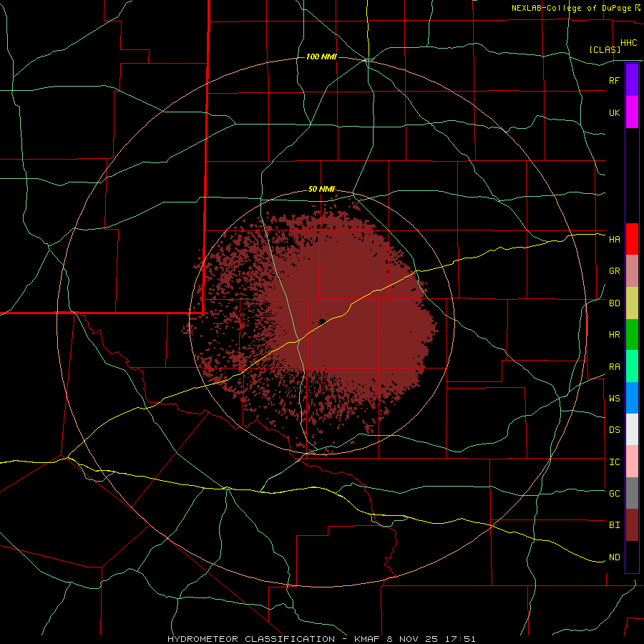The width and height of the screenshot is (644, 644).
Task: Click the UK magenta legend color block
Action: (632, 112)
